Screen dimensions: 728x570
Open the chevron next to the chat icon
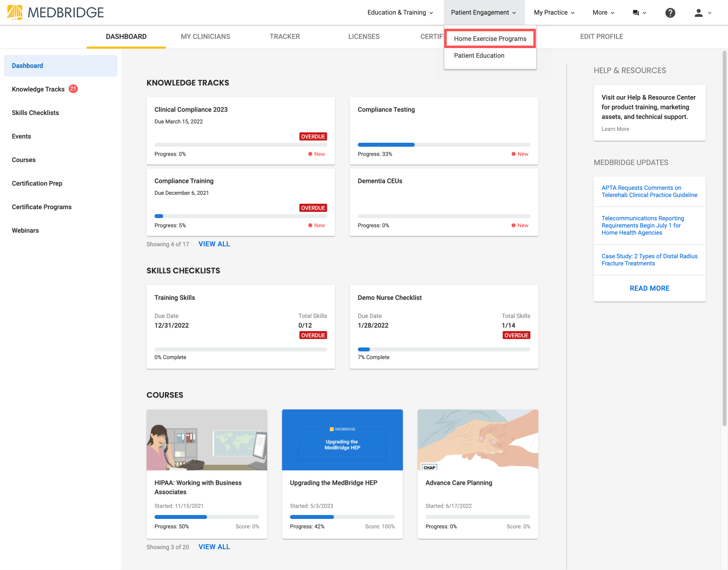point(644,13)
